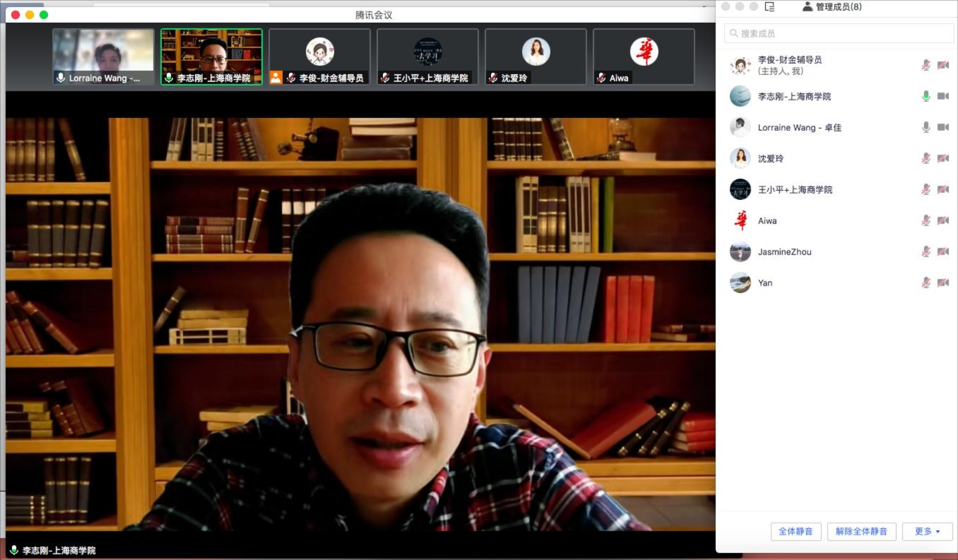Click the 搜索成员 search field

click(838, 33)
